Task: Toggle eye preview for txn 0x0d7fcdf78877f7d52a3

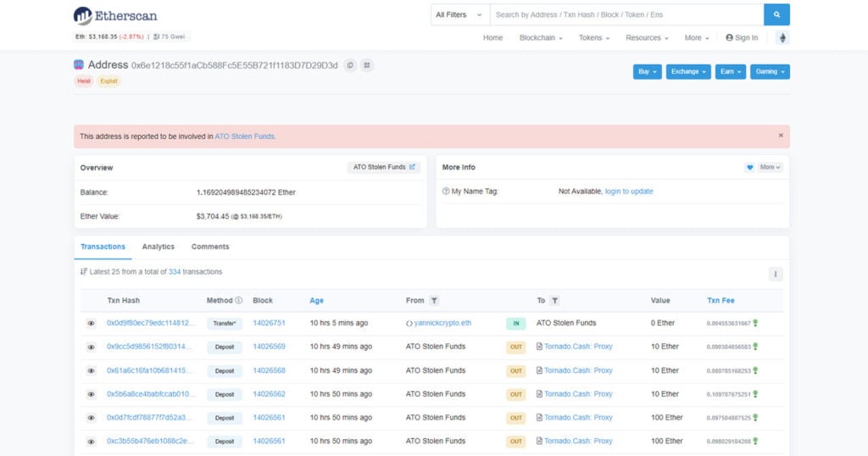Action: click(91, 419)
